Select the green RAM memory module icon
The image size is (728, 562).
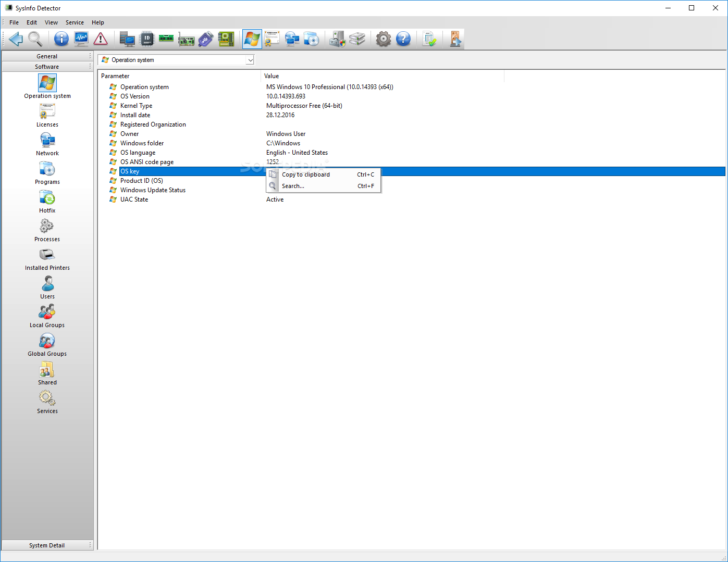166,39
